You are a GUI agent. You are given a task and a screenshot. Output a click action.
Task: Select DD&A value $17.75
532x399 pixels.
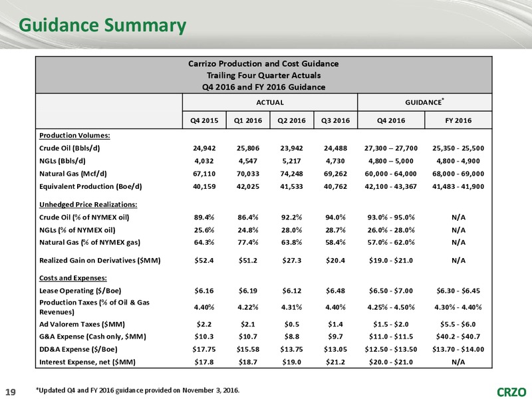point(204,349)
